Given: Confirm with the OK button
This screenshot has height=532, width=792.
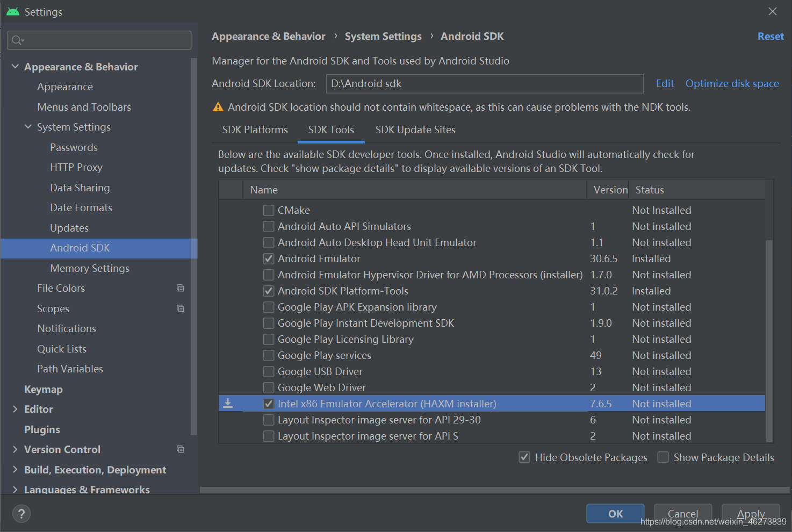Looking at the screenshot, I should click(x=615, y=514).
